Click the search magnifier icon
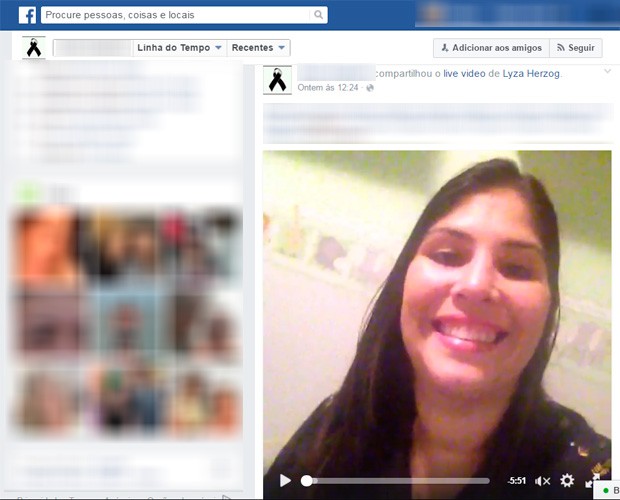 [x=319, y=15]
